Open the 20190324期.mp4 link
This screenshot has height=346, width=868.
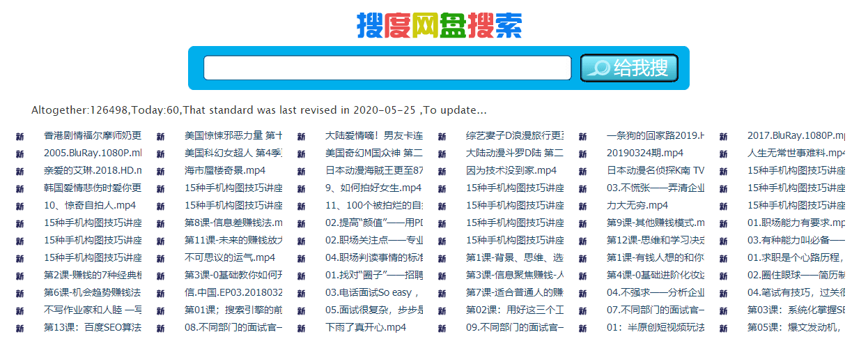point(644,153)
